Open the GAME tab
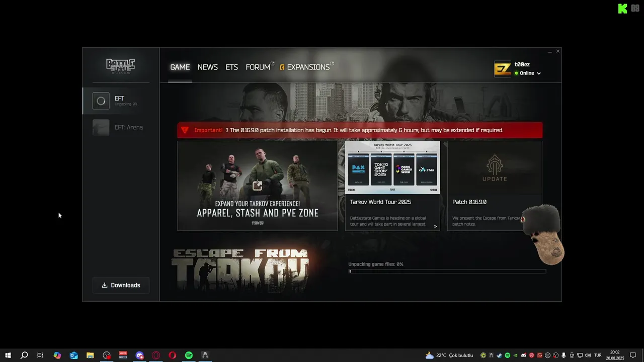The height and width of the screenshot is (362, 644). point(180,67)
